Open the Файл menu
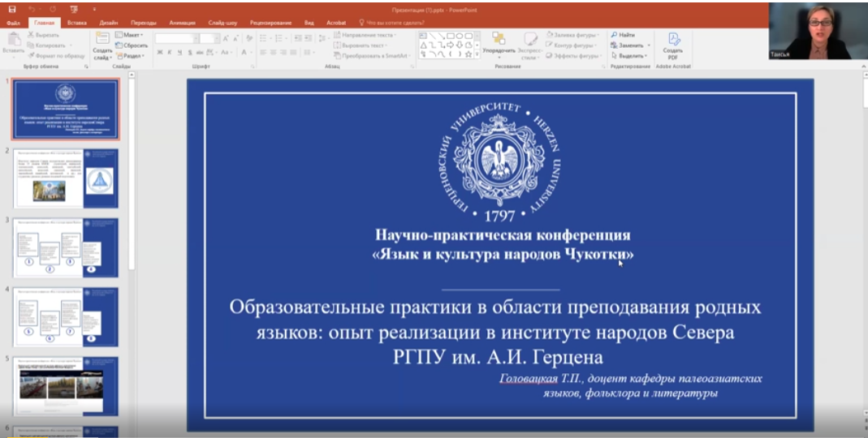 point(13,23)
